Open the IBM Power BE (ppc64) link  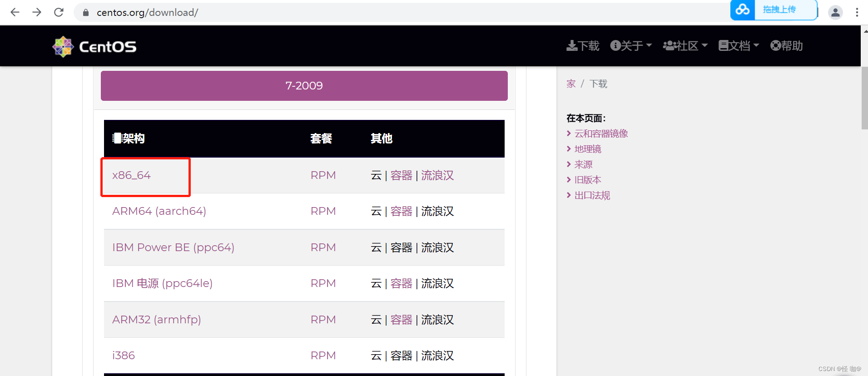(173, 247)
